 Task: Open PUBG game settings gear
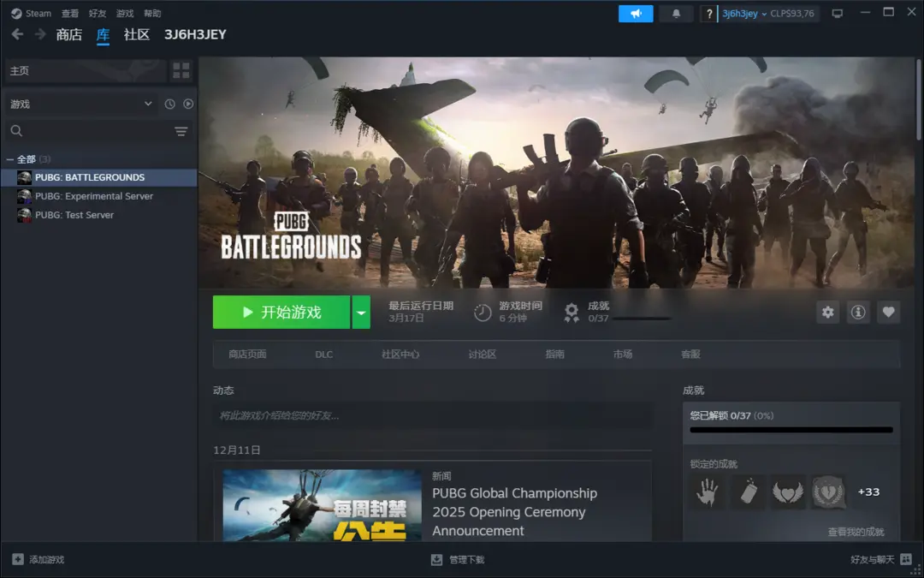point(827,312)
